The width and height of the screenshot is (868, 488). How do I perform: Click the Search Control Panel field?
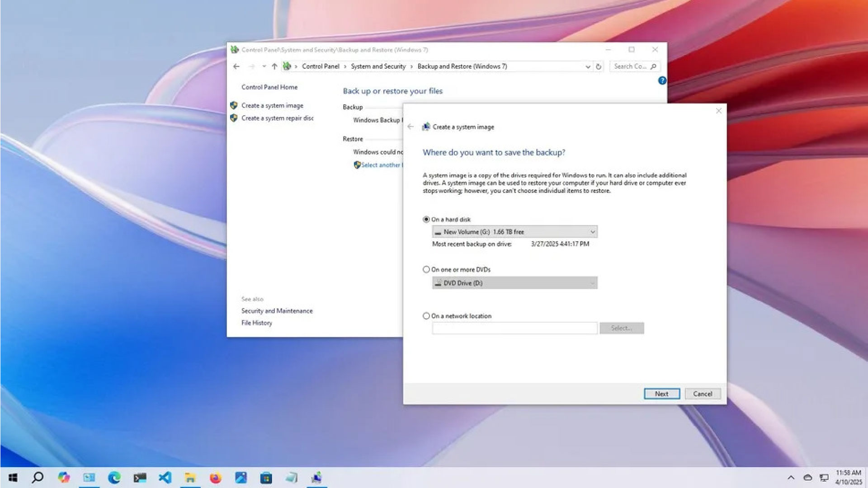coord(631,66)
